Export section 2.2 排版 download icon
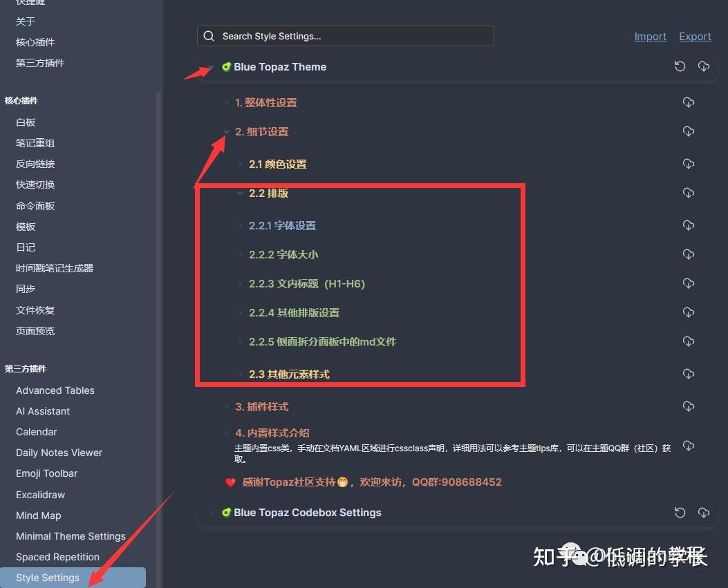The height and width of the screenshot is (588, 728). 689,193
